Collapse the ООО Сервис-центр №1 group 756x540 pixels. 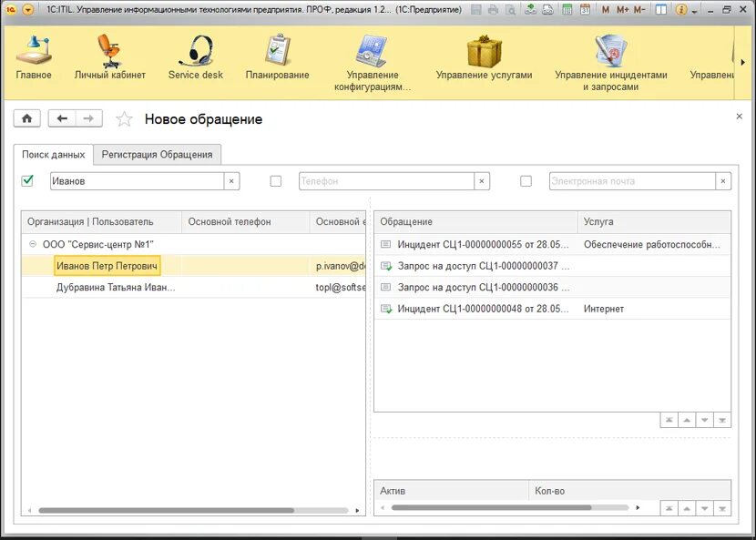tap(31, 243)
